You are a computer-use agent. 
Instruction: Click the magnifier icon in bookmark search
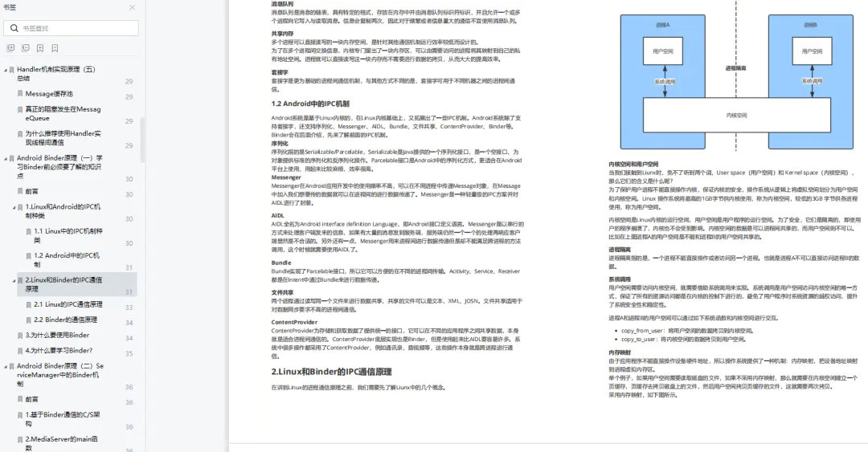14,28
